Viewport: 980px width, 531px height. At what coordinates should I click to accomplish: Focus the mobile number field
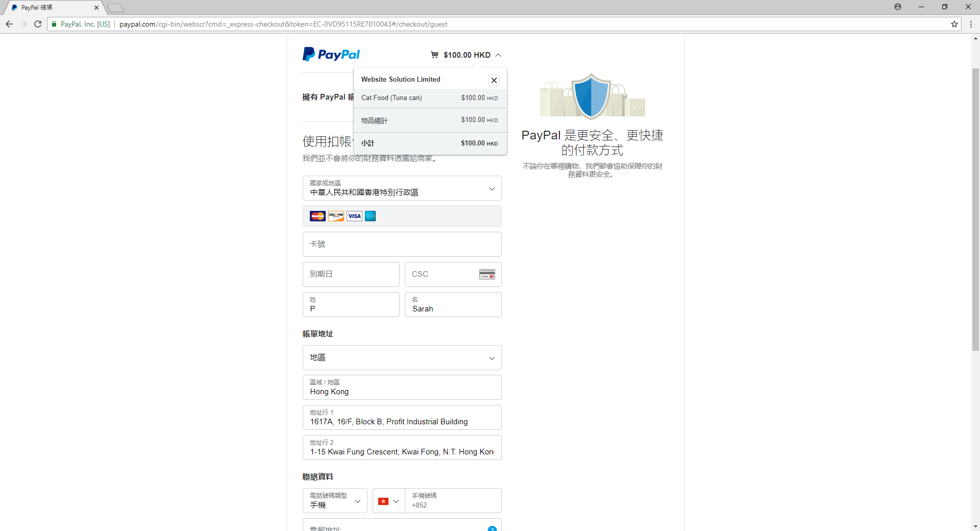453,501
